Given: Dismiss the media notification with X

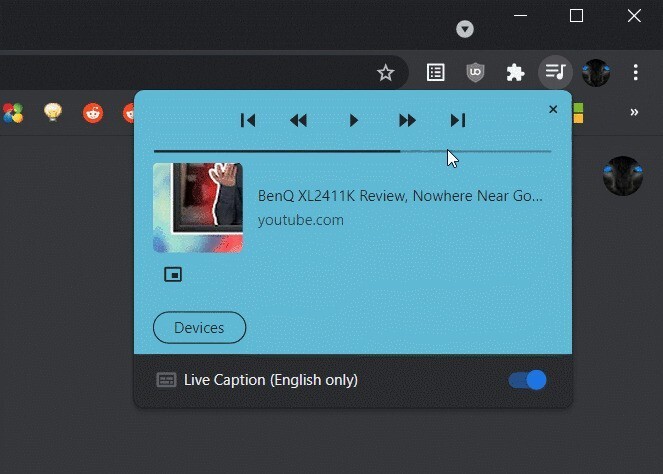Looking at the screenshot, I should tap(553, 110).
